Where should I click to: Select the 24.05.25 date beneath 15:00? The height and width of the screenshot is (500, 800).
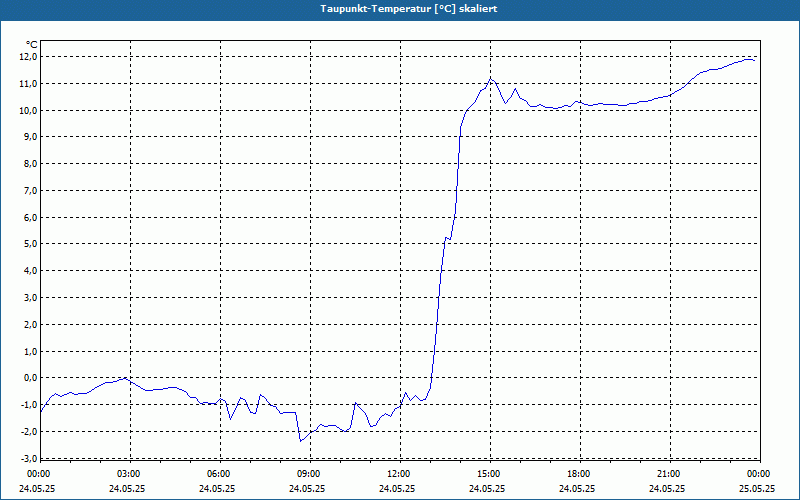click(487, 488)
